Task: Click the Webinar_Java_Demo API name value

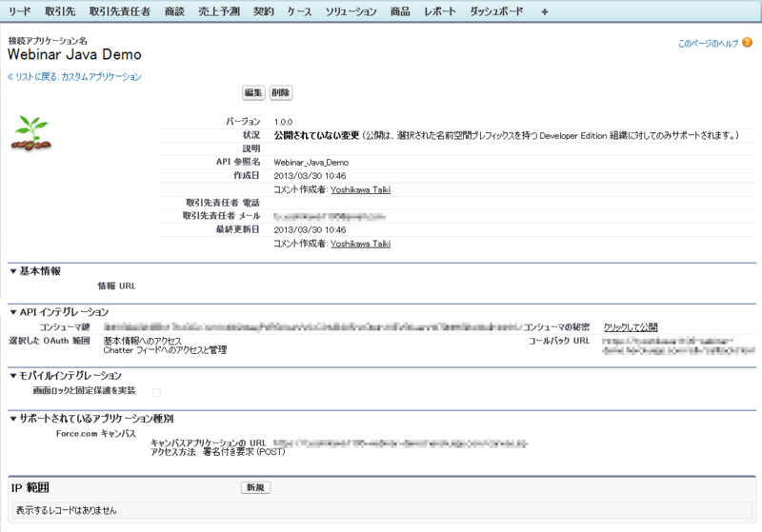Action: pos(311,163)
